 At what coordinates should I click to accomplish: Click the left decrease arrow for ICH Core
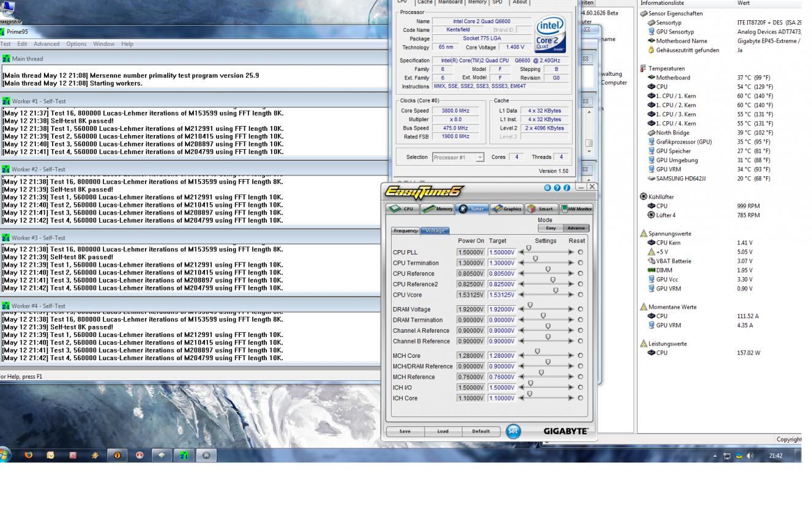[522, 398]
